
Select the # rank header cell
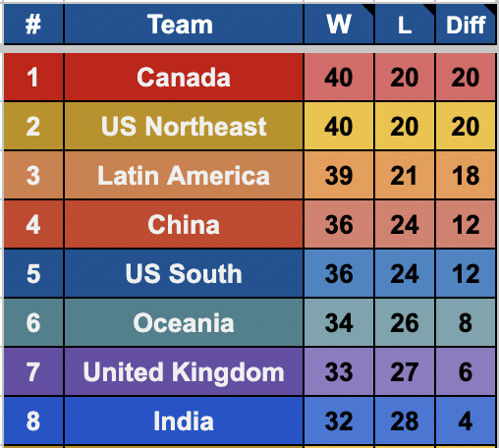coord(33,24)
